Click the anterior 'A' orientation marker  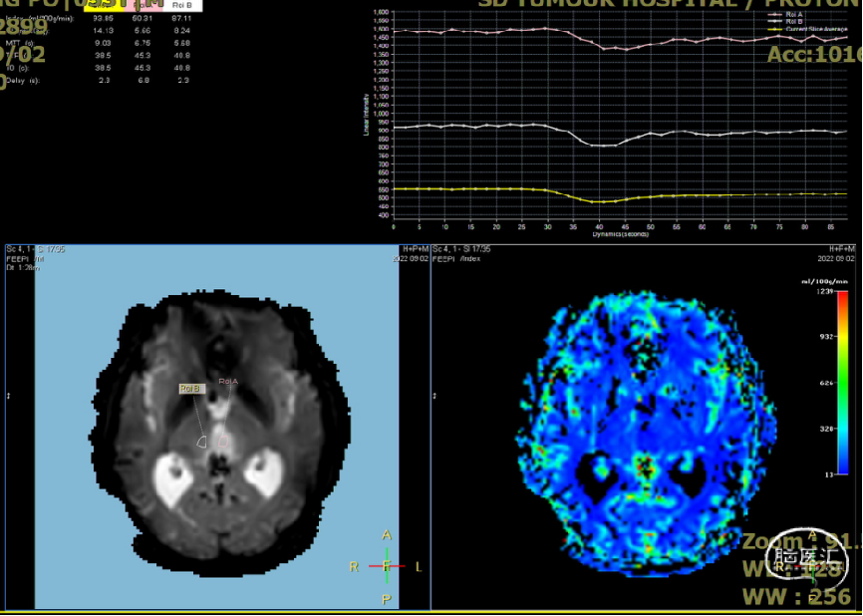tap(387, 536)
